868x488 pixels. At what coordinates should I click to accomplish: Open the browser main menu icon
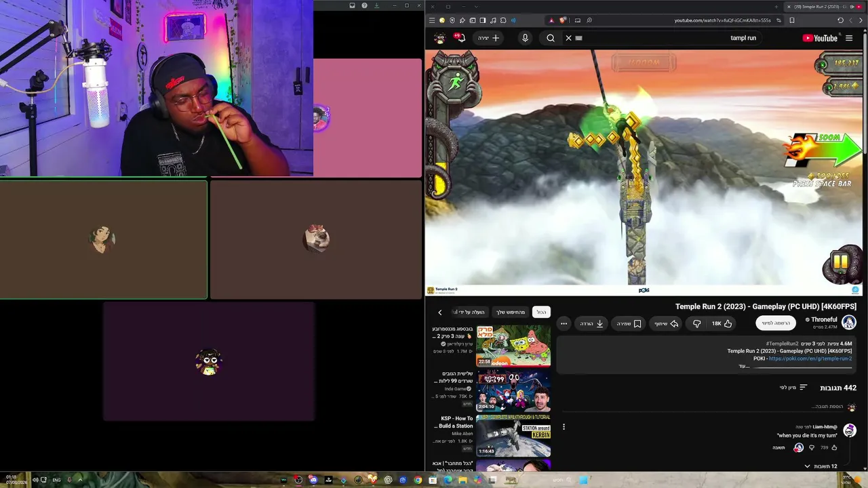click(432, 20)
